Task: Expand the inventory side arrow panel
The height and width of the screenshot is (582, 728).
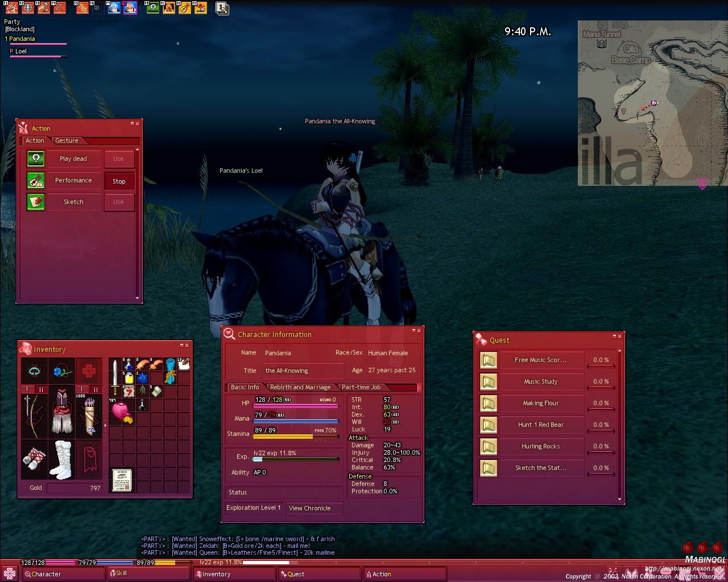Action: pos(105,425)
